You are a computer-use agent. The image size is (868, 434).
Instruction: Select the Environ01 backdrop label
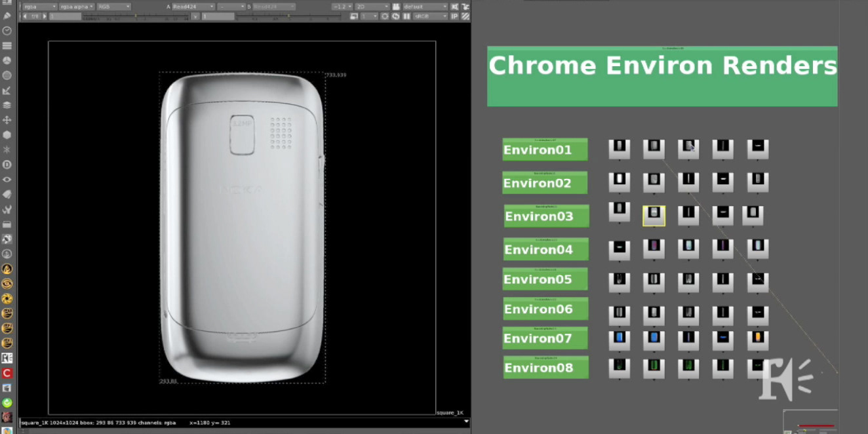click(545, 149)
